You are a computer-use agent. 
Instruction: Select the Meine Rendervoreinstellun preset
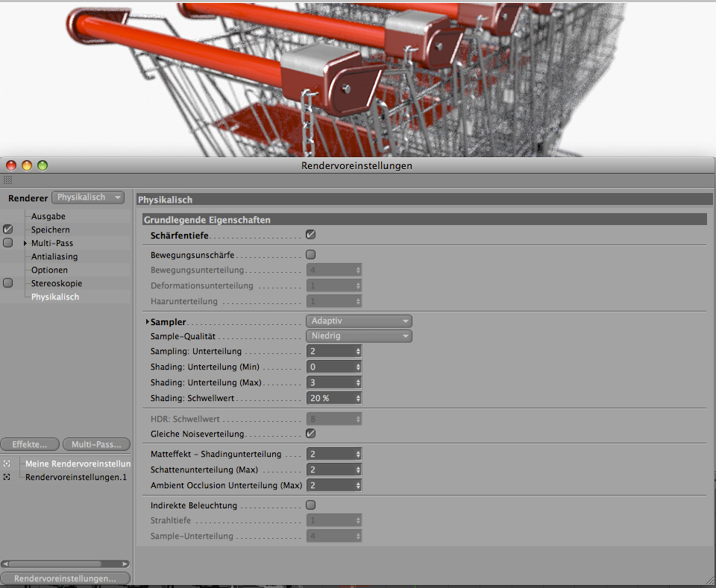78,464
